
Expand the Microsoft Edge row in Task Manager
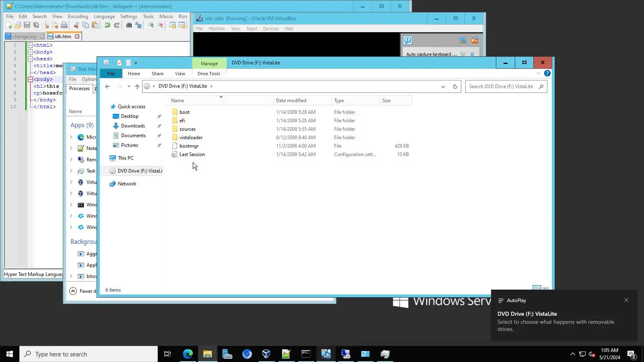pyautogui.click(x=71, y=137)
